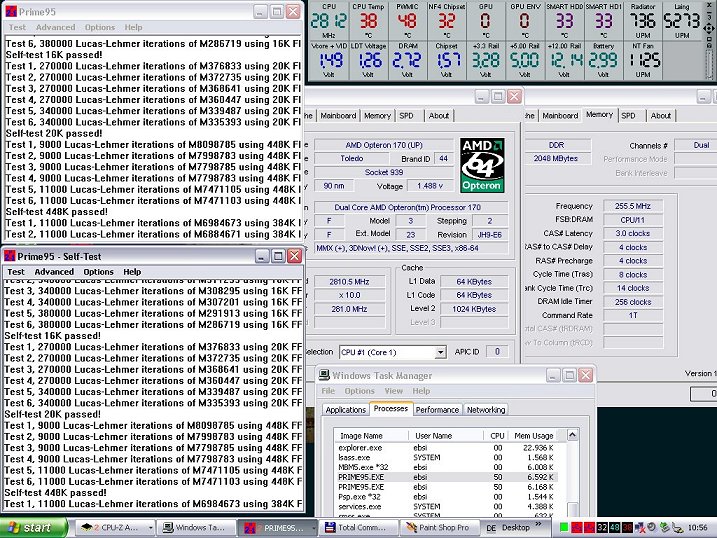Click the DE language indicator on taskbar
The image size is (717, 538).
click(x=491, y=528)
